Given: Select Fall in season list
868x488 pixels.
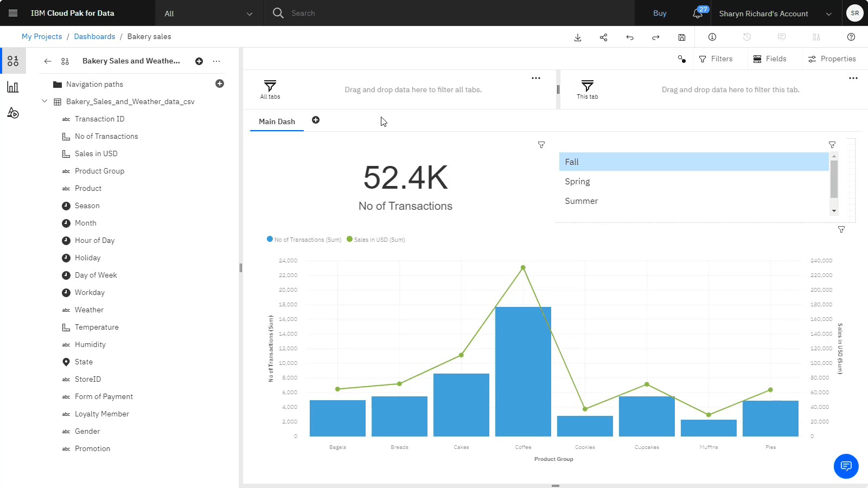Looking at the screenshot, I should point(694,162).
